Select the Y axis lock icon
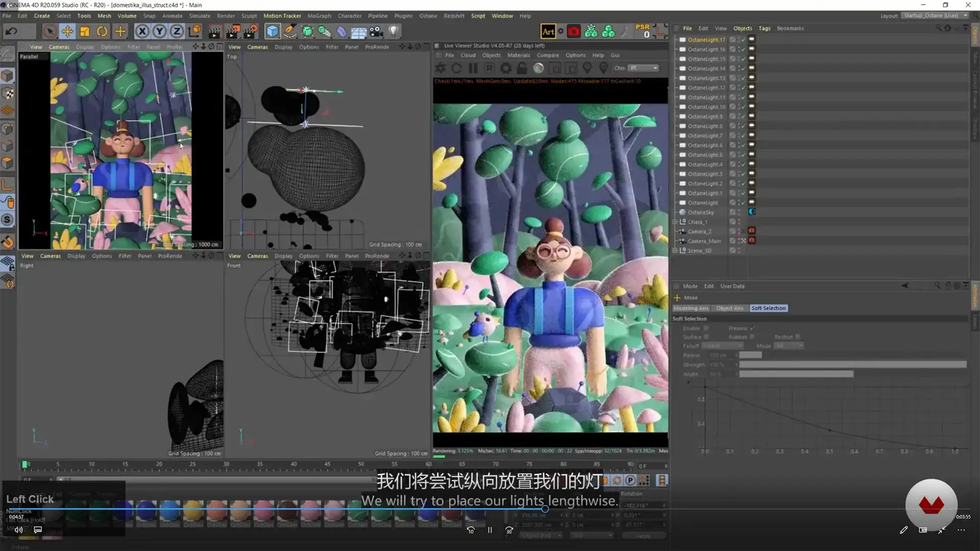This screenshot has height=551, width=980. tap(159, 31)
